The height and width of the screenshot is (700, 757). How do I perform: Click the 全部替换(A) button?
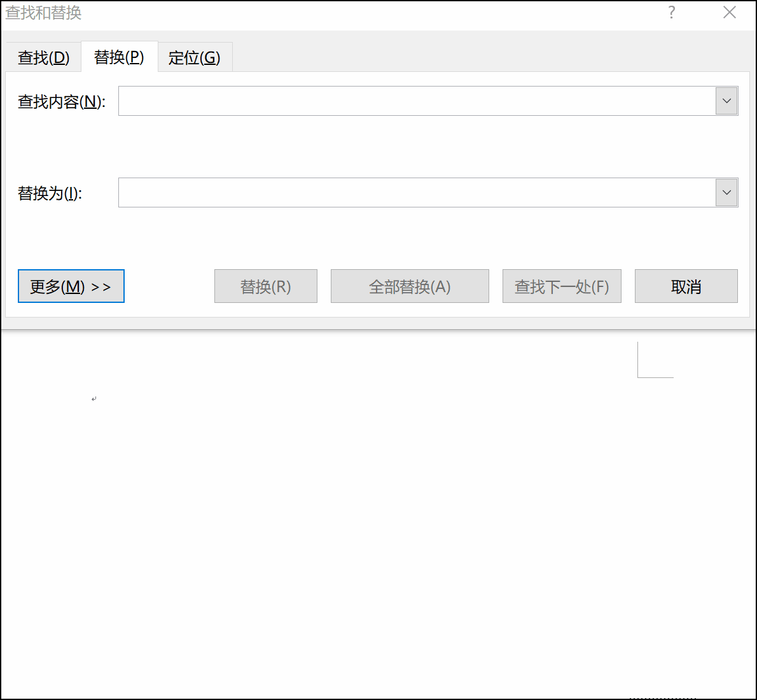(410, 286)
